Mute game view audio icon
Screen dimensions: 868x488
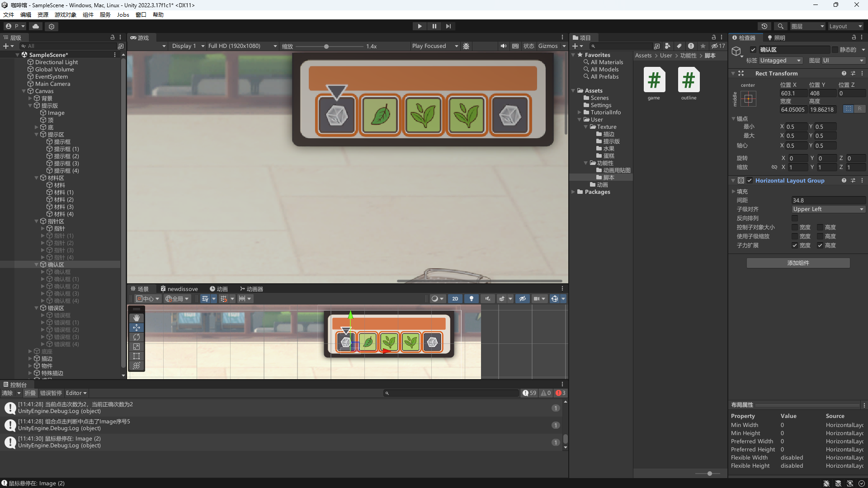(503, 46)
